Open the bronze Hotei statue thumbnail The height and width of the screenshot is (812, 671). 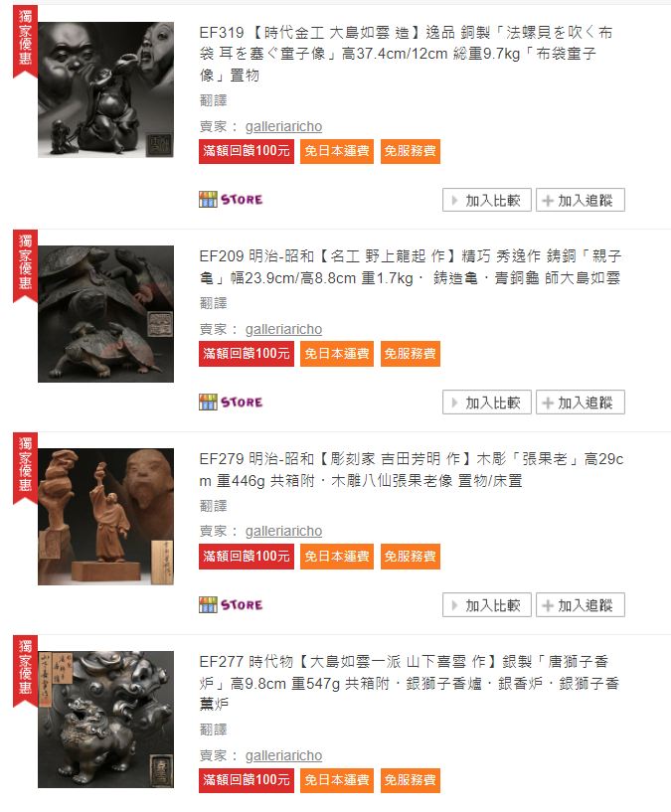[105, 89]
